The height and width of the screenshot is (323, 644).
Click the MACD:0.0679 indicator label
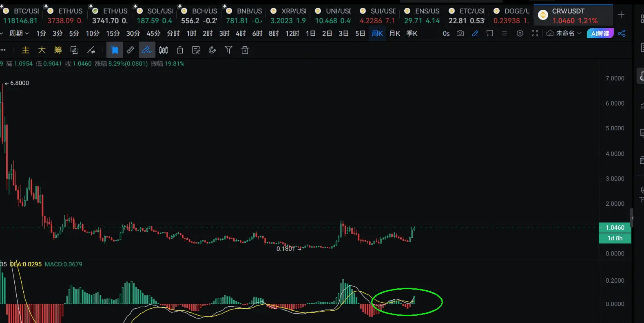(63, 264)
